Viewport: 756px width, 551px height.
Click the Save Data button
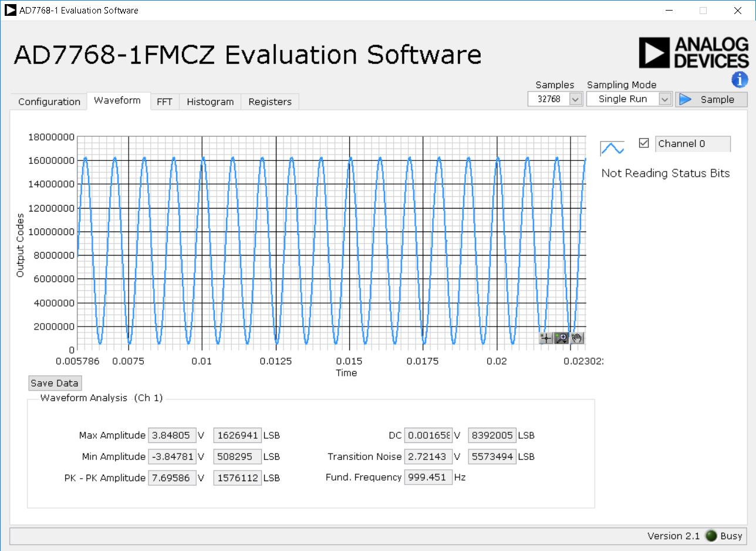coord(55,383)
